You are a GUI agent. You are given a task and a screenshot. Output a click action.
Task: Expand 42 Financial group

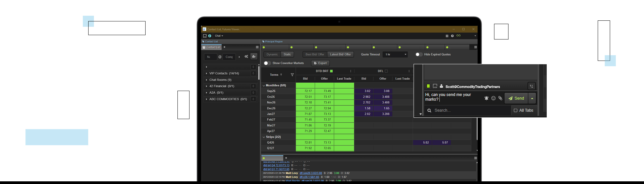point(207,86)
